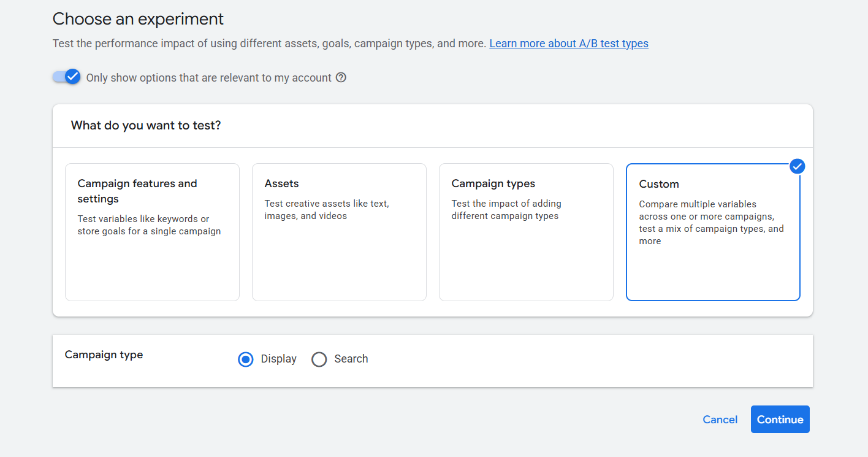Open 'Learn more about A/B test types' link
The image size is (868, 457).
tap(569, 44)
